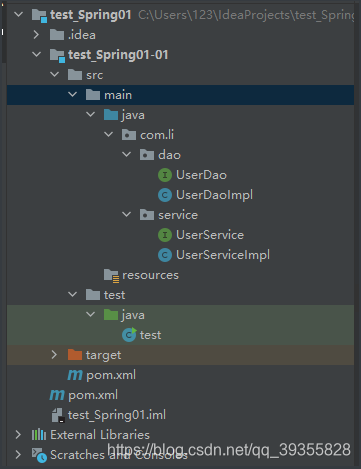Select the target label
Screen dimensions: 361x469
(103, 355)
